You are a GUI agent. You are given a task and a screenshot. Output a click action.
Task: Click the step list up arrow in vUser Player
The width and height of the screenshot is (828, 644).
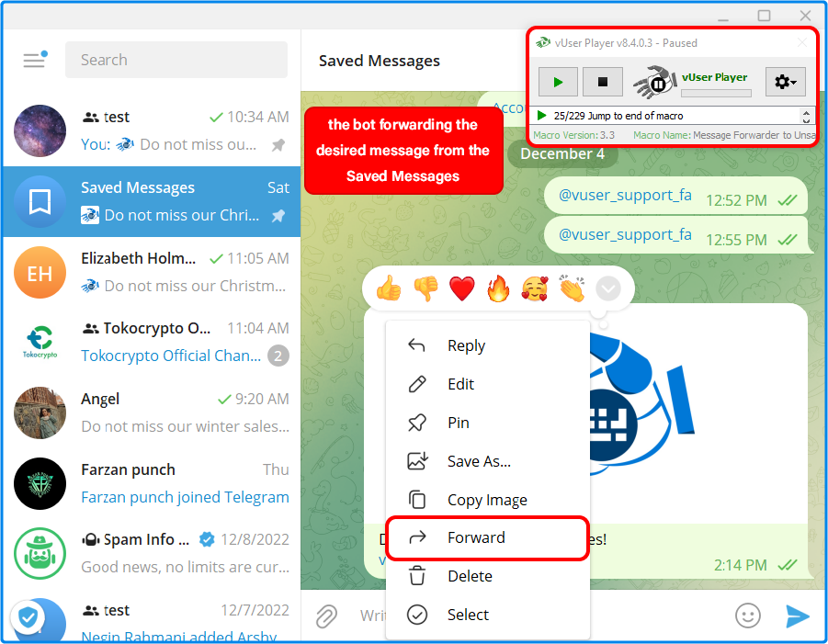point(806,112)
